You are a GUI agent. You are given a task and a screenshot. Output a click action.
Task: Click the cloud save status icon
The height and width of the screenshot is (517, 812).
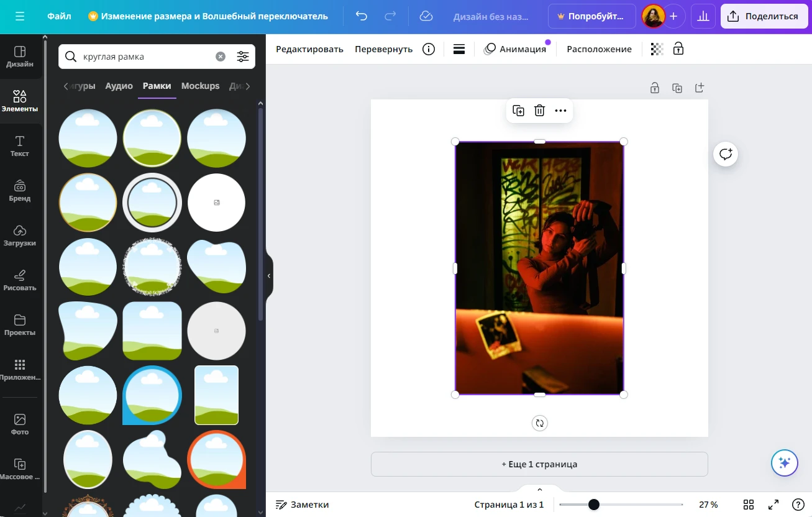(426, 16)
